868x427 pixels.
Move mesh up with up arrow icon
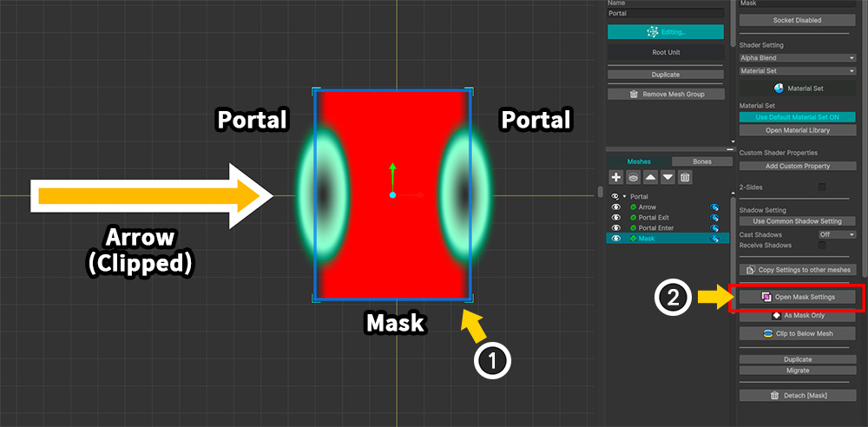coord(651,177)
